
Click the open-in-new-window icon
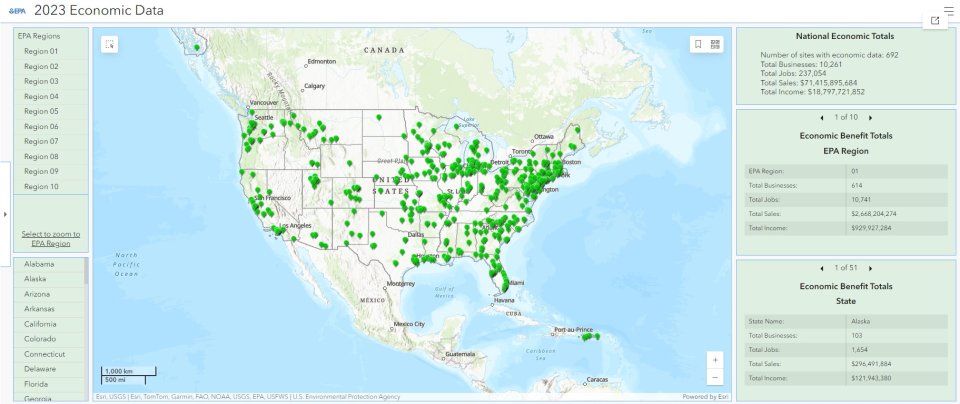935,21
